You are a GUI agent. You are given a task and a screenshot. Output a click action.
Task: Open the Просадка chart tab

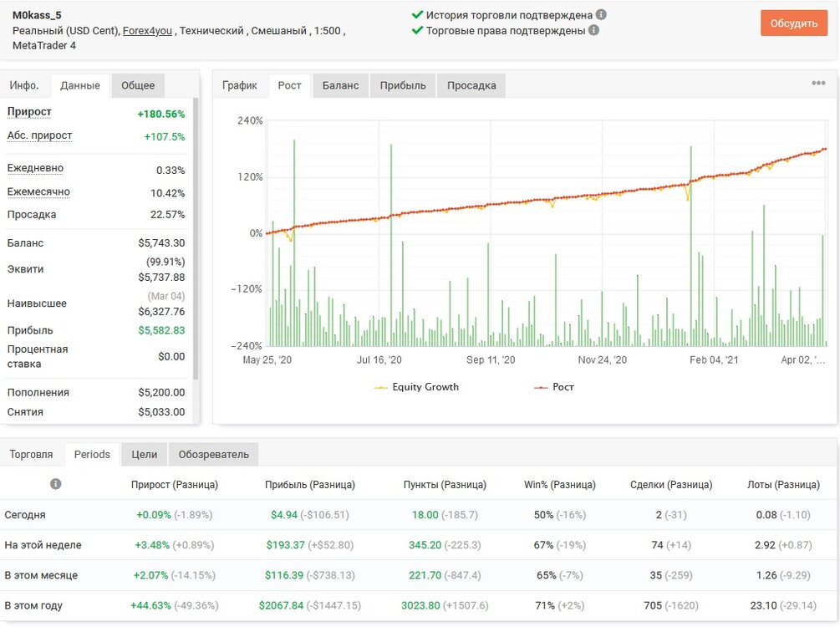[x=471, y=85]
